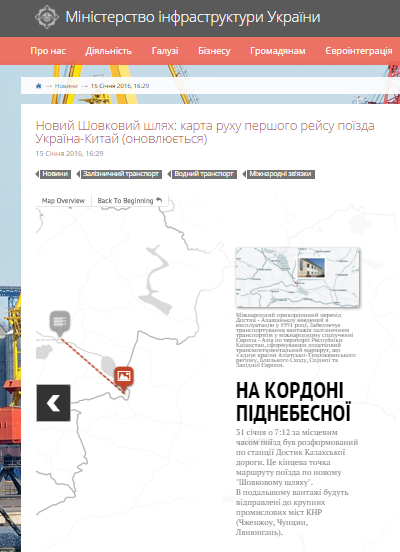
Task: Open the home icon in breadcrumbs
Action: [x=39, y=86]
